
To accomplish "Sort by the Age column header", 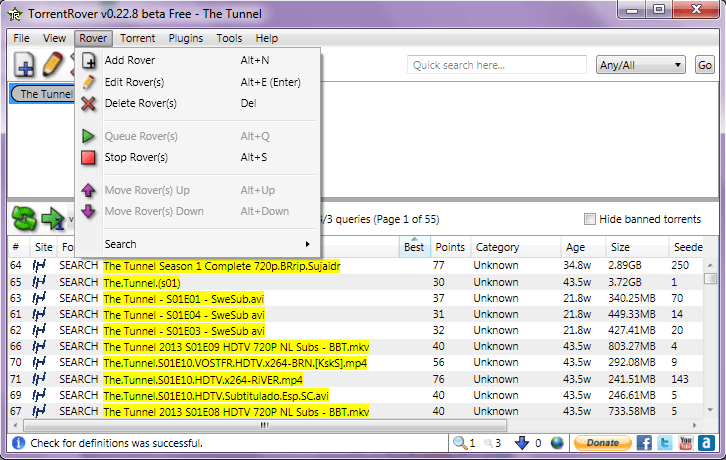I will point(583,247).
